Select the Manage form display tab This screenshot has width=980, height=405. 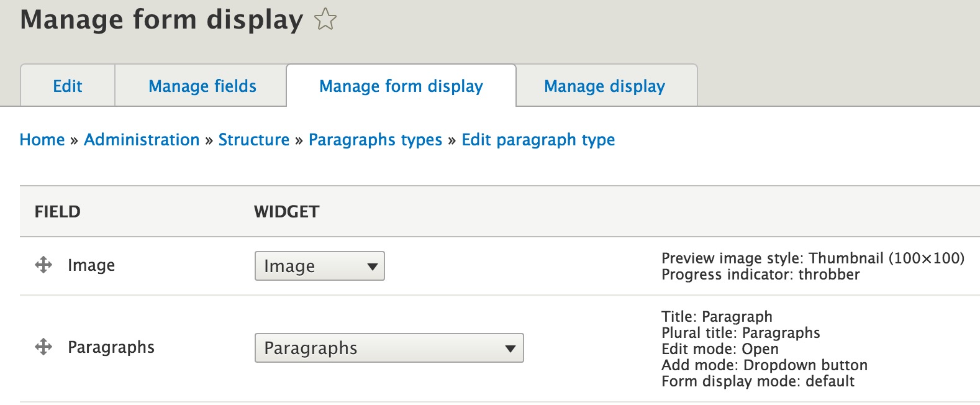click(400, 86)
